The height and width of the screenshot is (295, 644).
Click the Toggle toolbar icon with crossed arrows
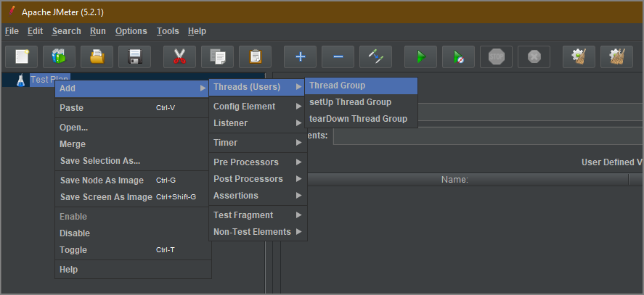376,57
